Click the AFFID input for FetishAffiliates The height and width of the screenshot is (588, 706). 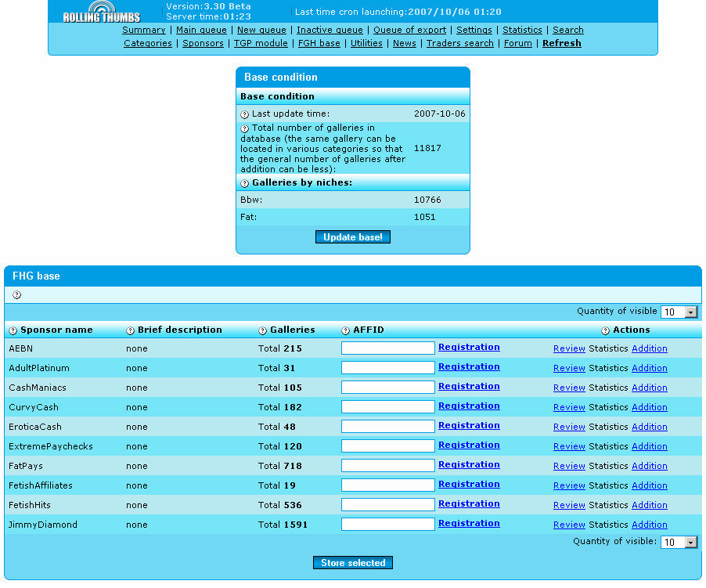(388, 485)
